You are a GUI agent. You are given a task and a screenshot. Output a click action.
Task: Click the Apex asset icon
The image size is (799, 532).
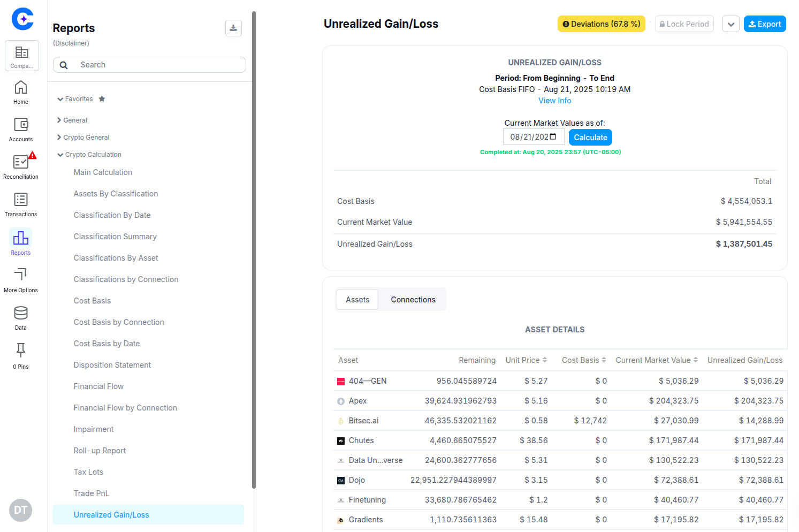[x=341, y=401]
